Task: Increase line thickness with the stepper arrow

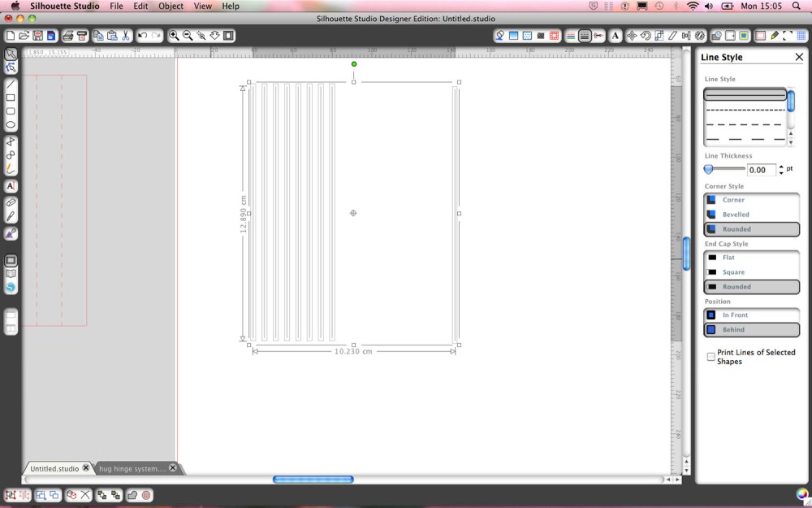Action: (780, 167)
